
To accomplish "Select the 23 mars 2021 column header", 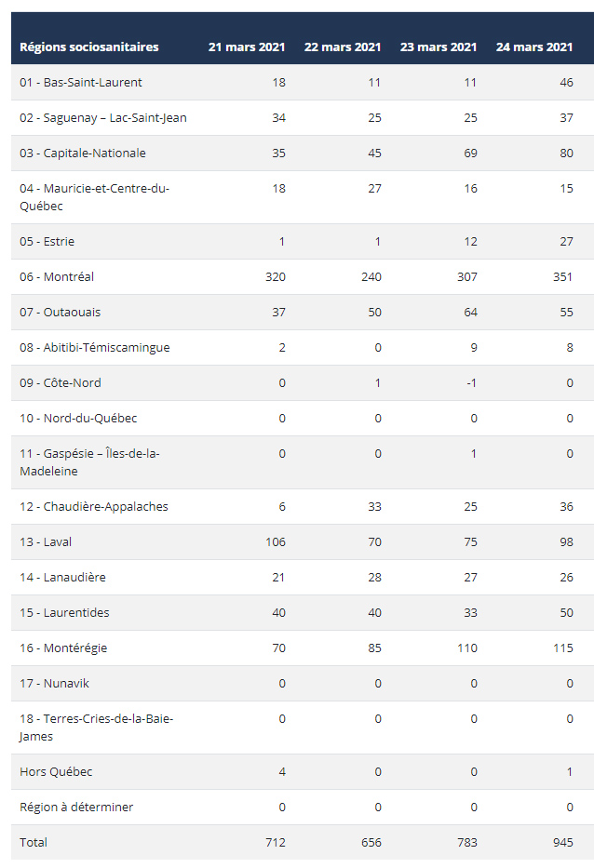I will [439, 47].
